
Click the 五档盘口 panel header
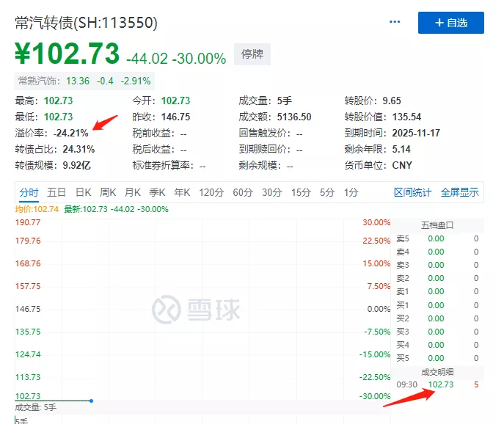437,225
